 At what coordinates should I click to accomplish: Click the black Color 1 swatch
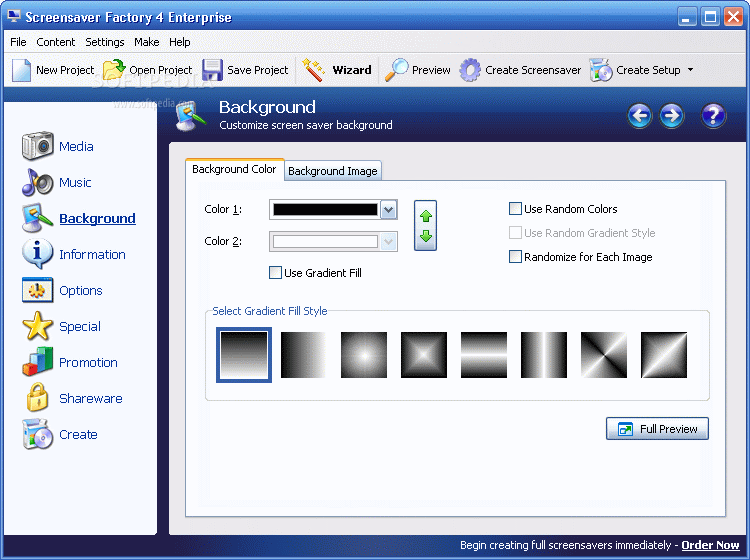click(x=325, y=209)
